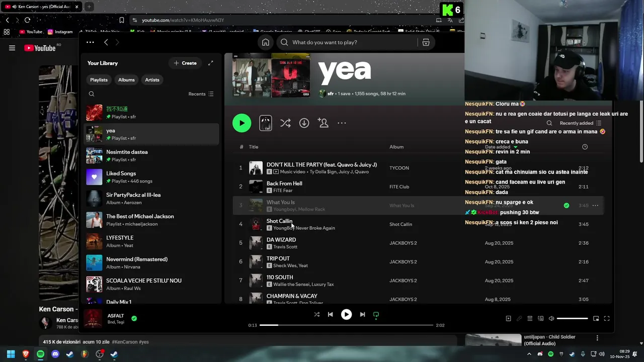
Task: Open SCOALA VECHE PE STILU' NOU album
Action: pyautogui.click(x=151, y=285)
